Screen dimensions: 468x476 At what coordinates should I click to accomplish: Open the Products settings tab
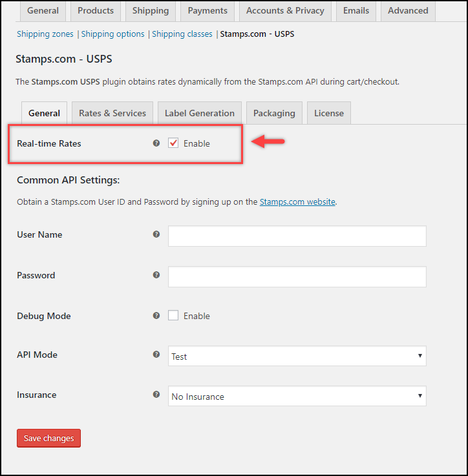(x=96, y=11)
